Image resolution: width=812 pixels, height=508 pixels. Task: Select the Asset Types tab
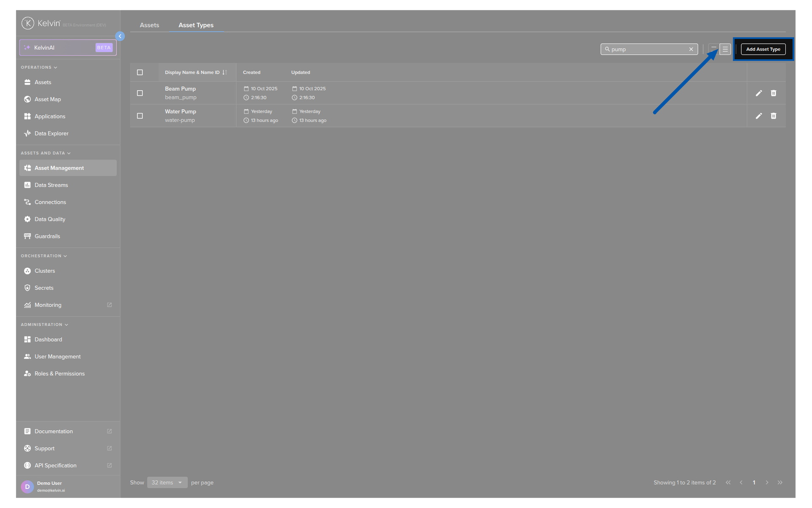[196, 25]
